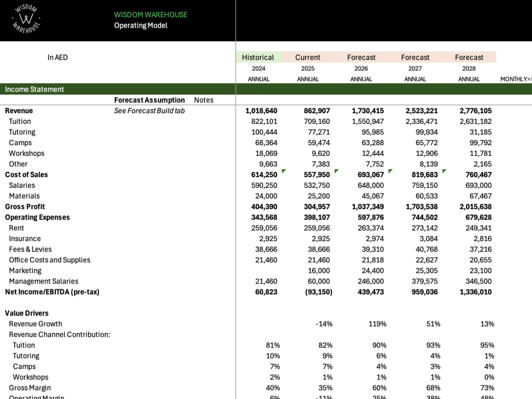
Task: Select Office Costs and Supplies label
Action: (49, 260)
